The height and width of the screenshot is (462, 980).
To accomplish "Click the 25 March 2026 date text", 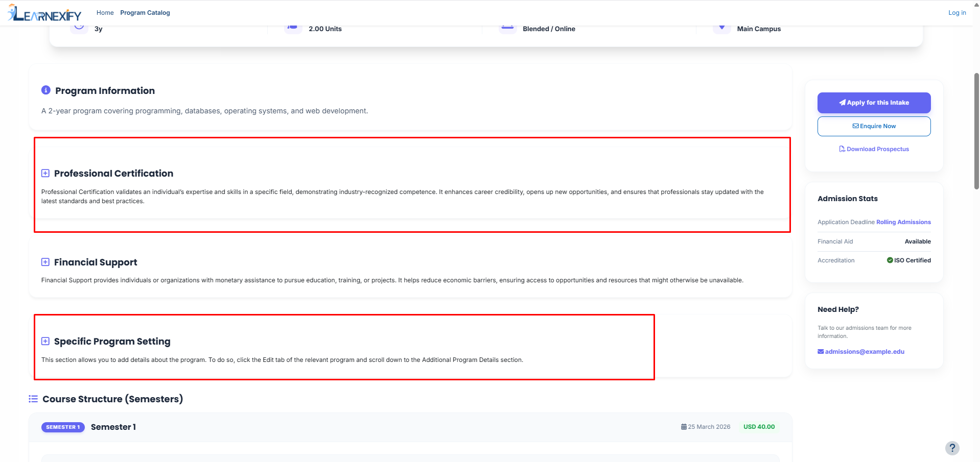I will (x=709, y=427).
